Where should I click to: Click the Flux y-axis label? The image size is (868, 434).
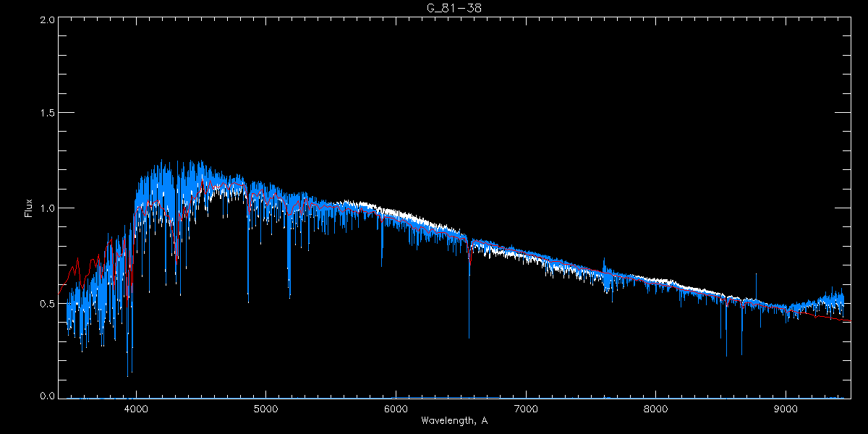29,208
